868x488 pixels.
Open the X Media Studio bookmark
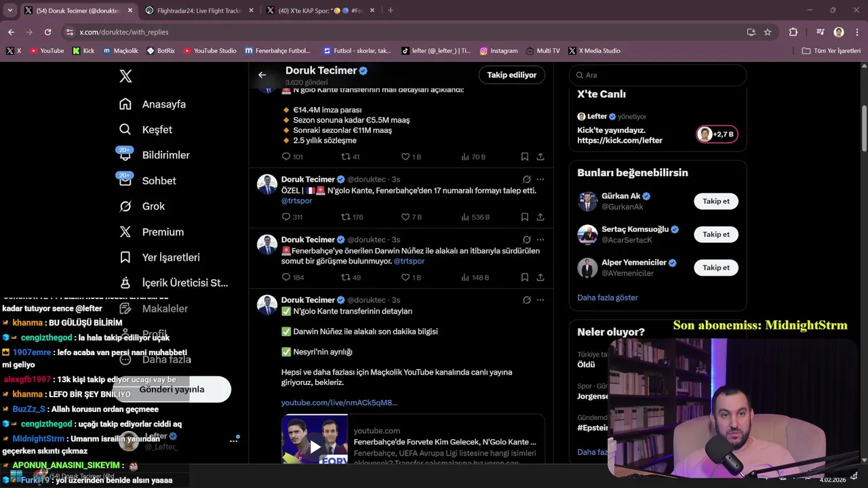(x=595, y=51)
